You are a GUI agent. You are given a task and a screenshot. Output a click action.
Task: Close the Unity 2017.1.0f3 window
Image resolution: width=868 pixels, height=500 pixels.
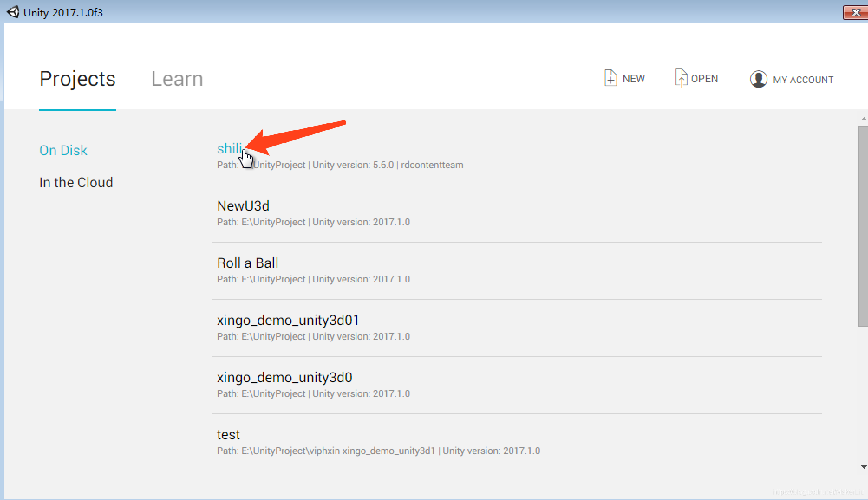pyautogui.click(x=855, y=12)
